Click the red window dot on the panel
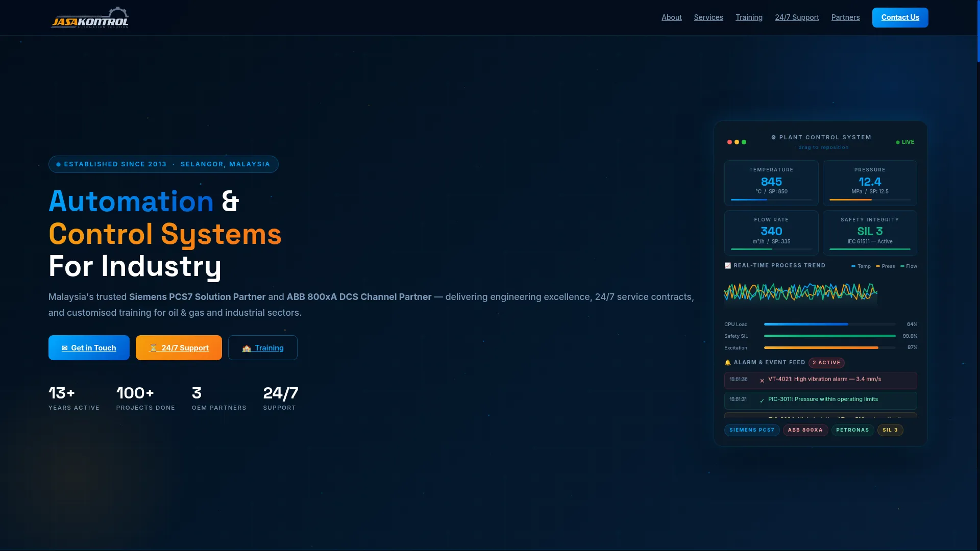Viewport: 980px width, 551px height. 729,142
